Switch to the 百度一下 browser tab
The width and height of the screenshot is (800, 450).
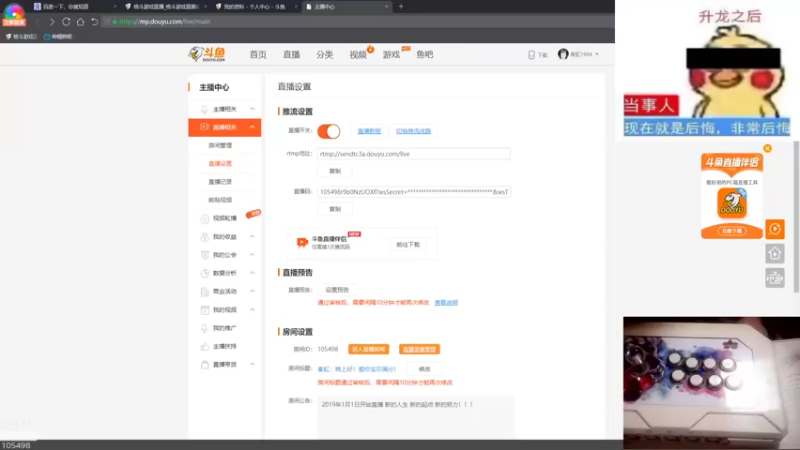click(76, 7)
